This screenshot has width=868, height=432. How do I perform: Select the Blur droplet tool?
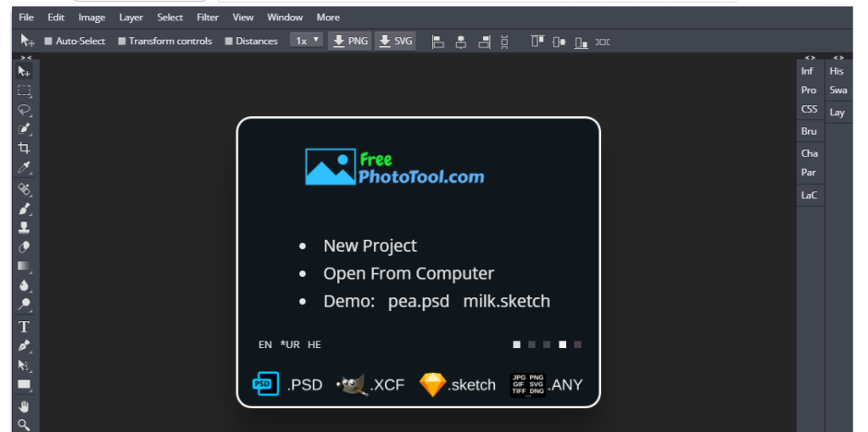click(x=24, y=285)
